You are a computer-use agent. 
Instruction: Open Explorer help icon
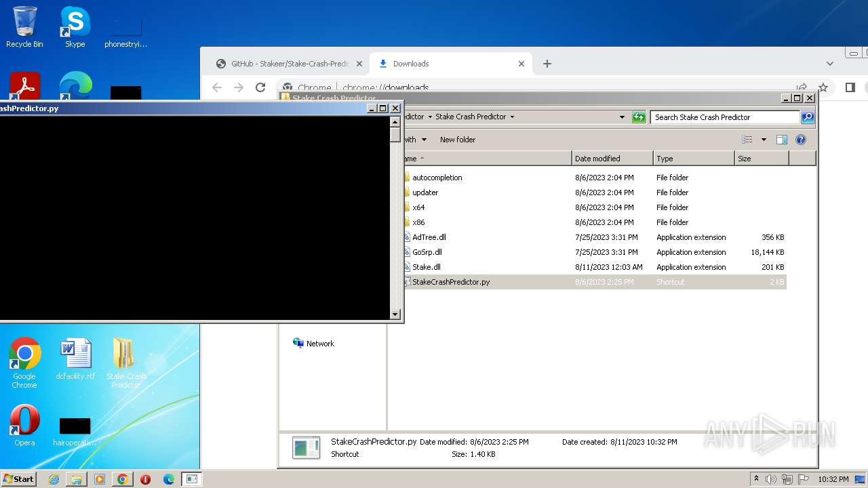801,140
